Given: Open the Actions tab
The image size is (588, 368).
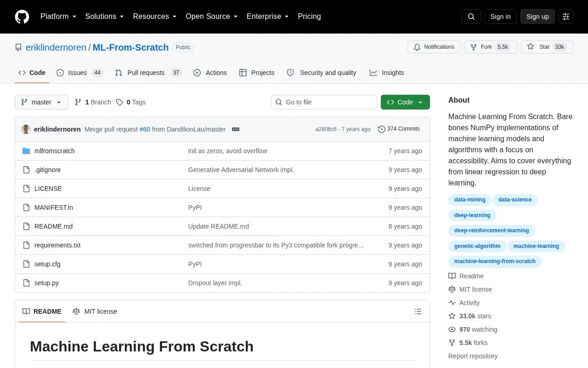Looking at the screenshot, I should pos(210,73).
